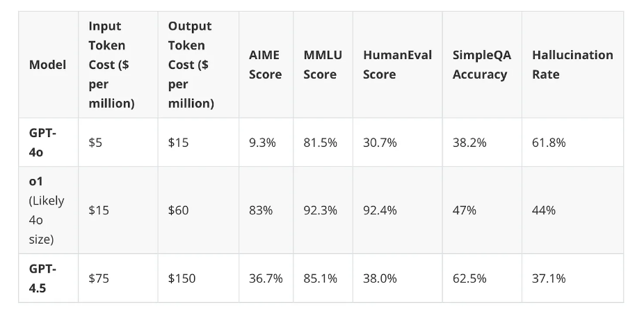This screenshot has height=316, width=644.
Task: Select the MMLU Score column header
Action: (320, 65)
